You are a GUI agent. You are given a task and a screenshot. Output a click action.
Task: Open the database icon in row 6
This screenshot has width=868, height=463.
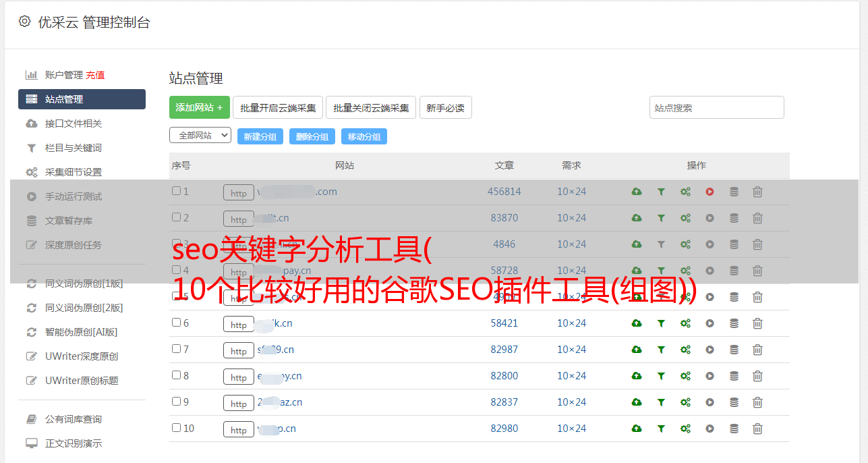(734, 323)
